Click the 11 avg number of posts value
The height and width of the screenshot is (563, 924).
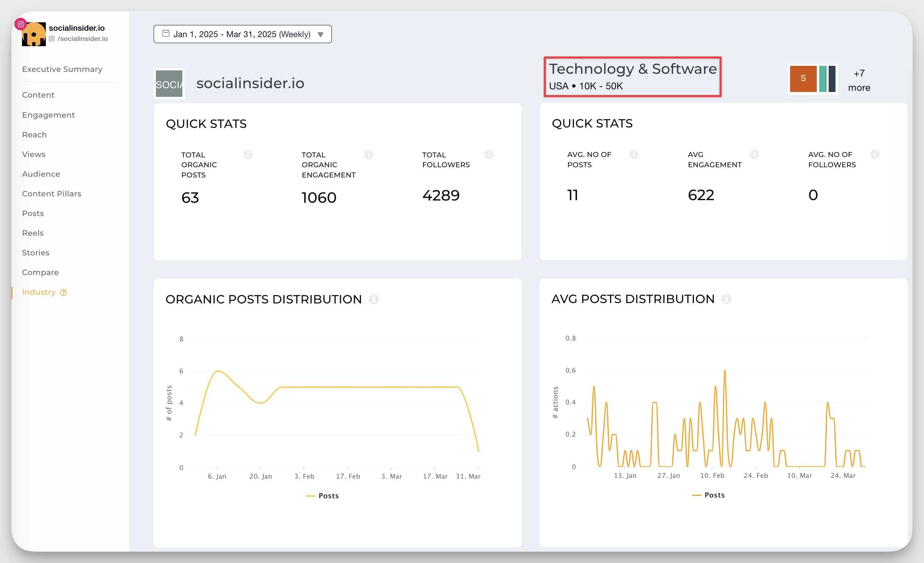[x=572, y=195]
